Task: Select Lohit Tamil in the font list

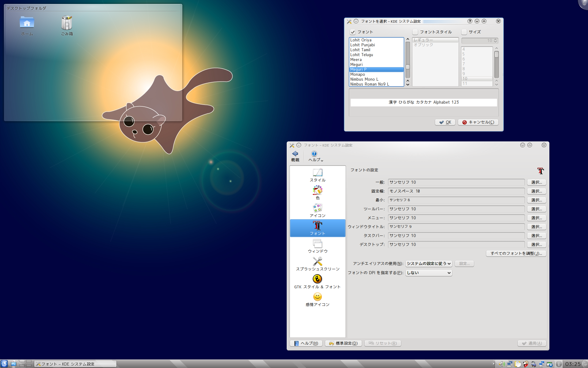Action: (360, 50)
